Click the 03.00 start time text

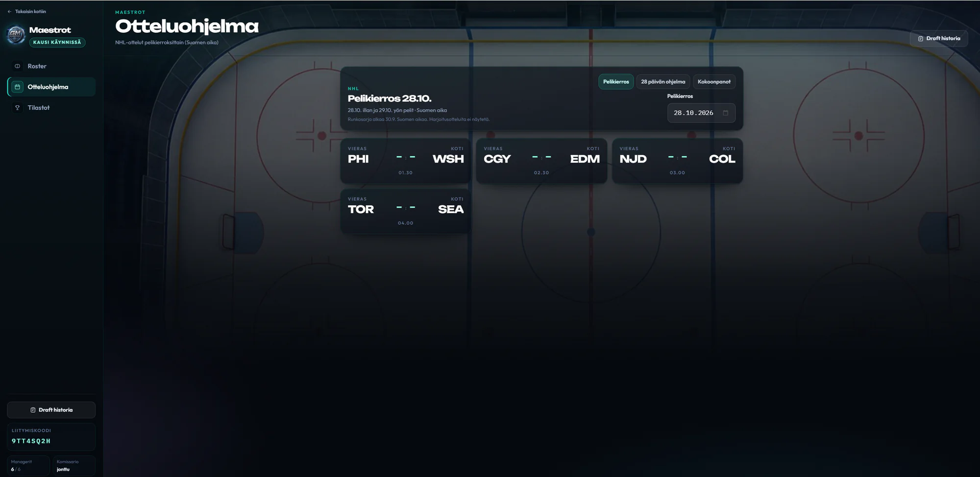pos(677,173)
